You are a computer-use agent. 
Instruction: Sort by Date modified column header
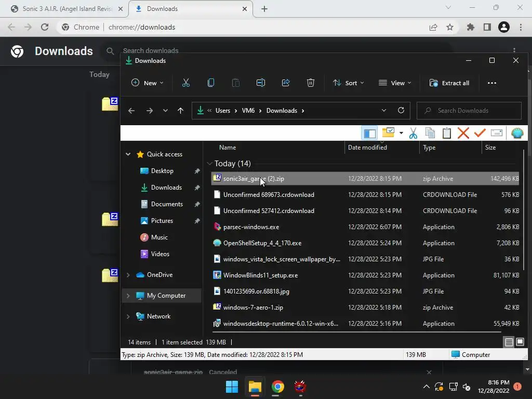click(367, 147)
